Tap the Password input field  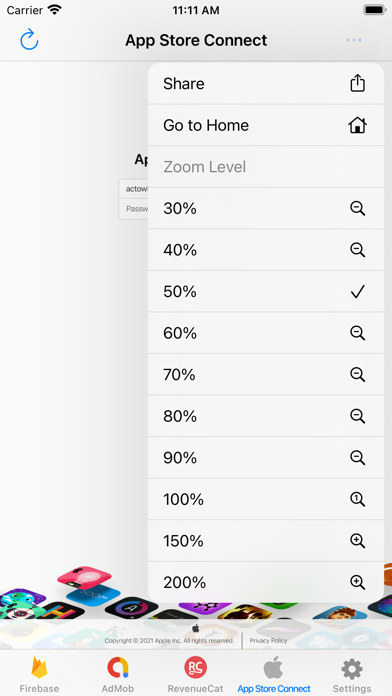tap(133, 209)
